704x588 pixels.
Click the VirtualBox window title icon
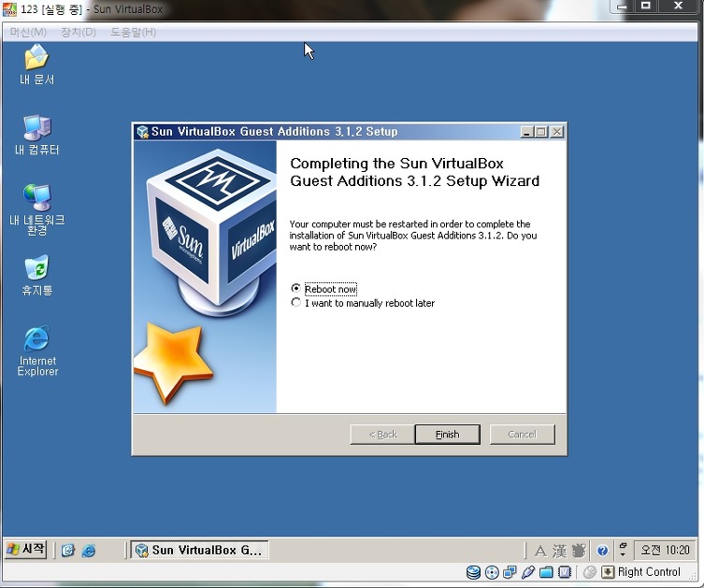tap(9, 9)
